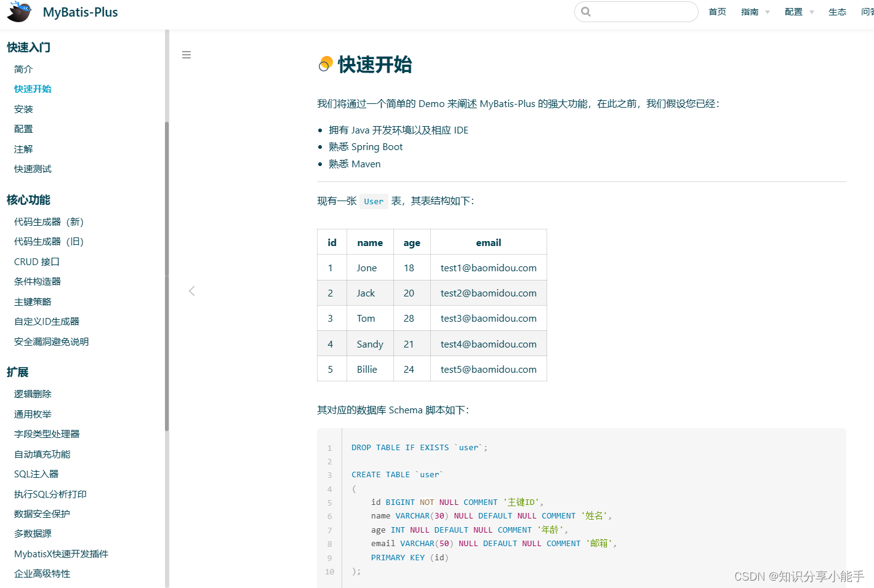The height and width of the screenshot is (588, 874).
Task: Open 执行SQL分析打印 sidebar link
Action: [x=50, y=494]
